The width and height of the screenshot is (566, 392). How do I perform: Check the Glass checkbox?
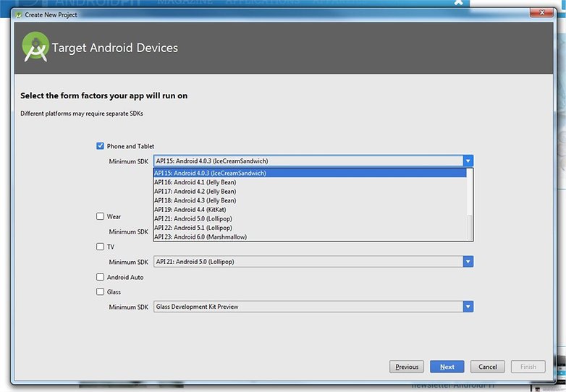(x=100, y=291)
